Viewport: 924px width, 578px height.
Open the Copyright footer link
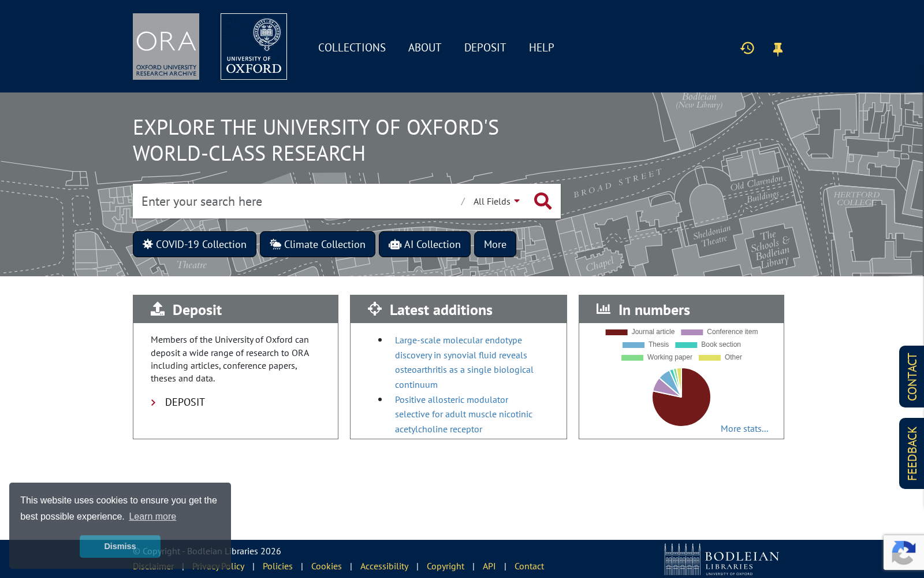445,566
